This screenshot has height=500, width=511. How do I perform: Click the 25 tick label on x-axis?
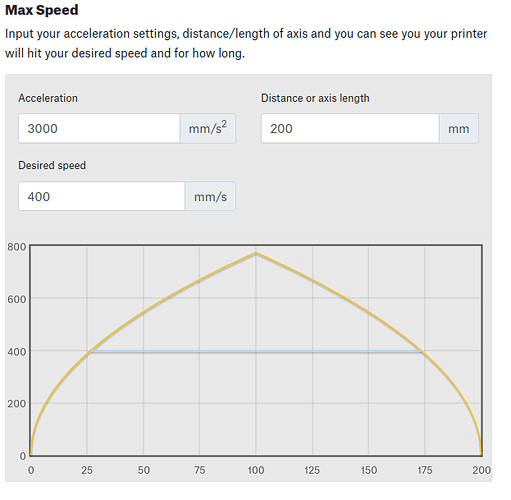pos(87,470)
